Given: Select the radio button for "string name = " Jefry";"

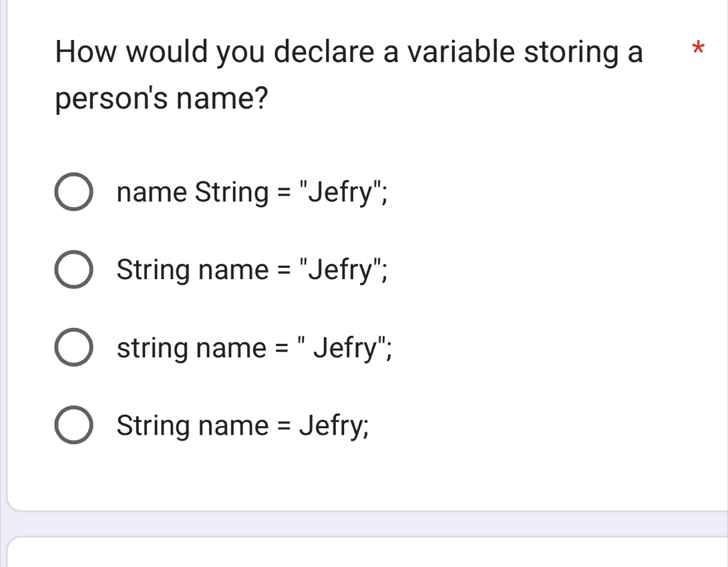Looking at the screenshot, I should coord(73,347).
